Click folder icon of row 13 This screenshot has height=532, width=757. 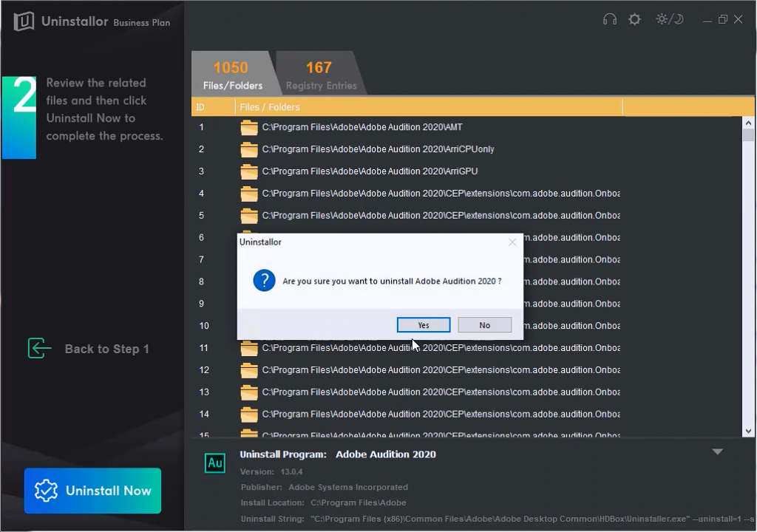point(249,392)
